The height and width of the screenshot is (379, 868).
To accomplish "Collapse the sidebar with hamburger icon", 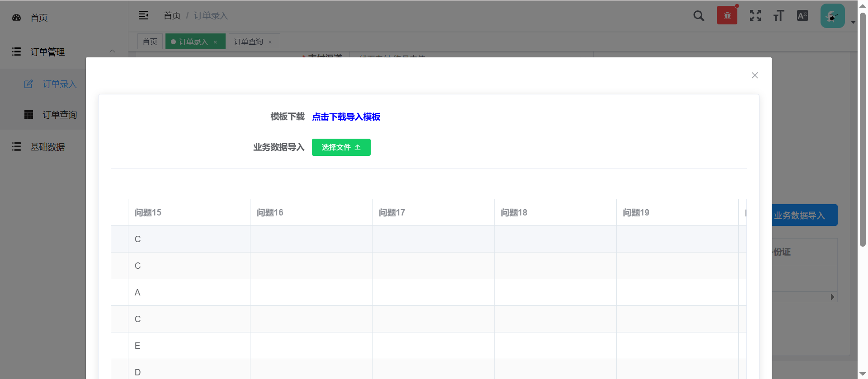I will [x=143, y=15].
